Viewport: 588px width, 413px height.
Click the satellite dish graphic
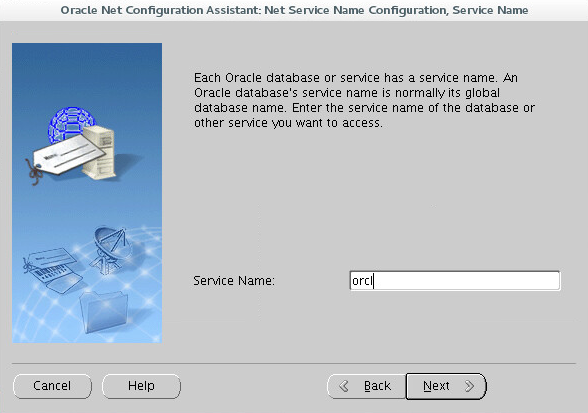110,247
